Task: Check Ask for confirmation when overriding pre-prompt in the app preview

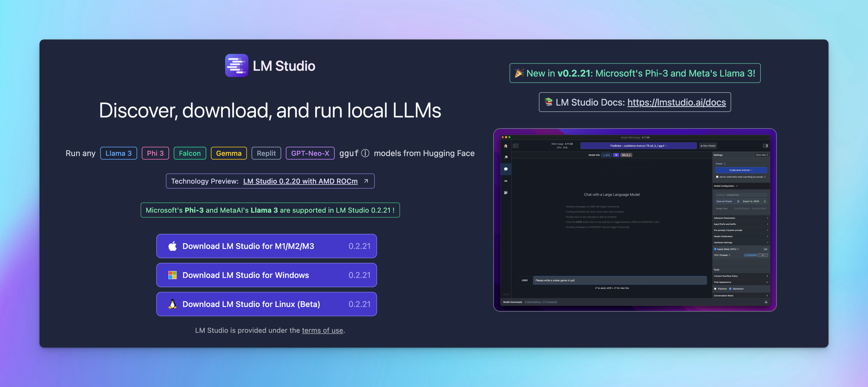Action: pos(717,177)
